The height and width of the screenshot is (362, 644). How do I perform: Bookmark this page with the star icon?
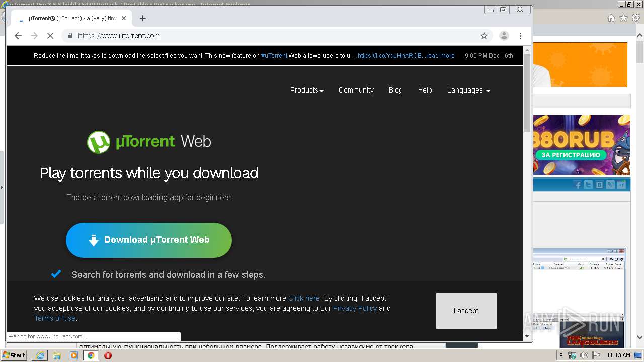484,36
